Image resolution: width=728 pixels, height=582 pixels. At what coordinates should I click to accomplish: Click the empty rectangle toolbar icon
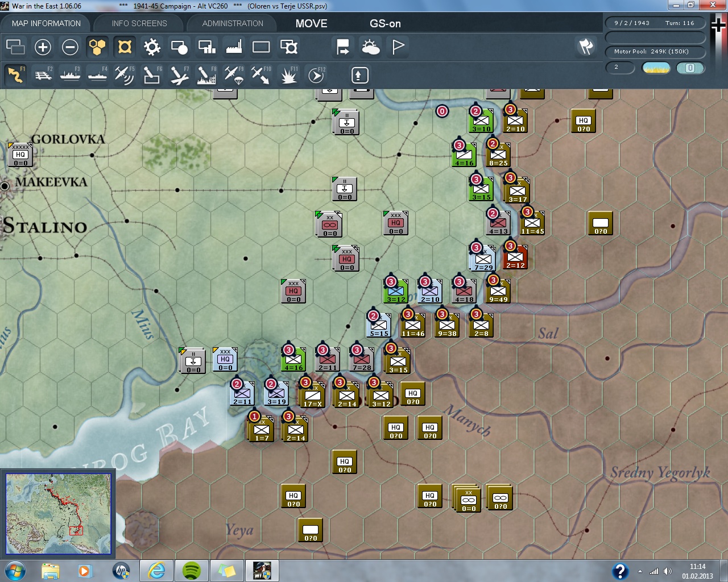(x=261, y=47)
